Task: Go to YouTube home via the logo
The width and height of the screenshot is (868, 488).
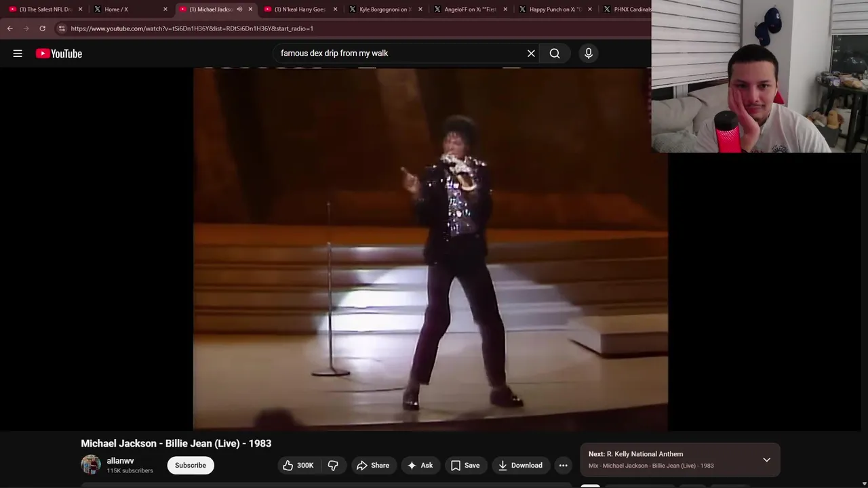Action: pos(59,54)
